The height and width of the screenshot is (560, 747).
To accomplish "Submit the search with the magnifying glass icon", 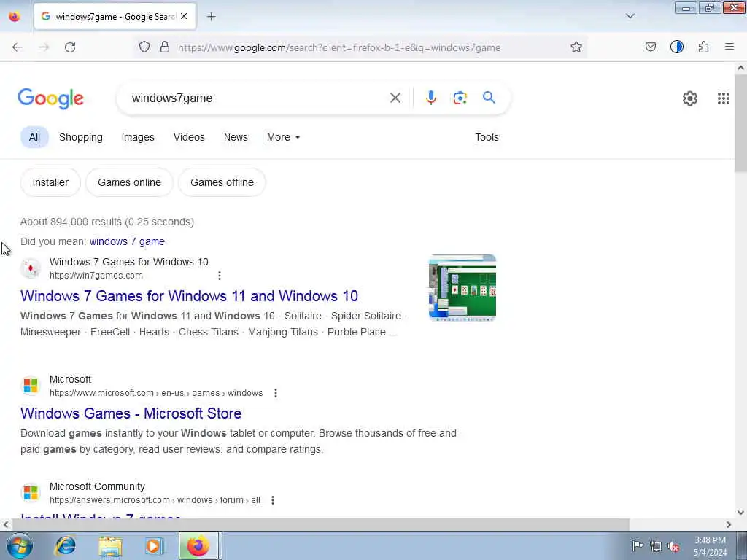I will 489,98.
